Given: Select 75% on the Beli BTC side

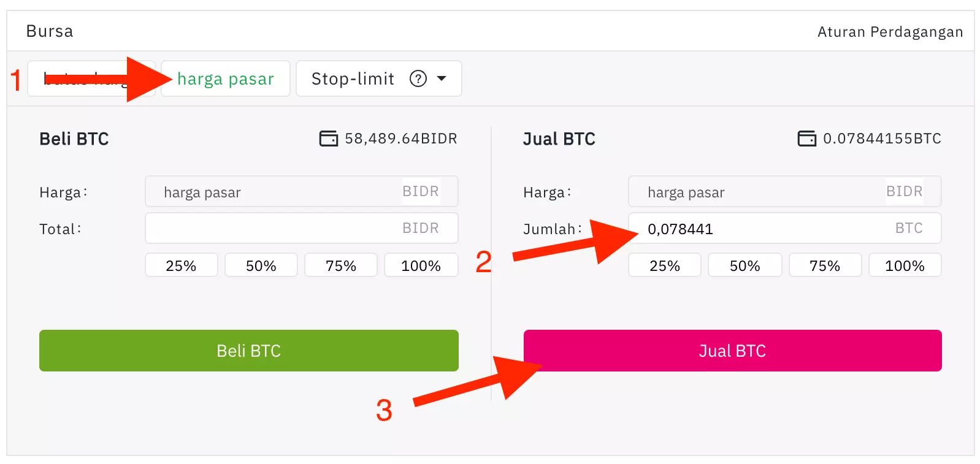Looking at the screenshot, I should pos(340,265).
